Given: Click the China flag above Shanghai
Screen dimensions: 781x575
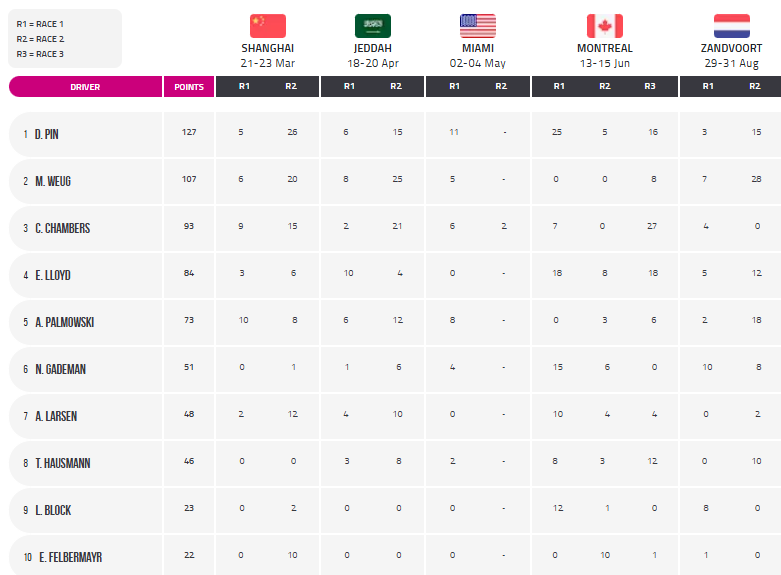Looking at the screenshot, I should pos(267,26).
